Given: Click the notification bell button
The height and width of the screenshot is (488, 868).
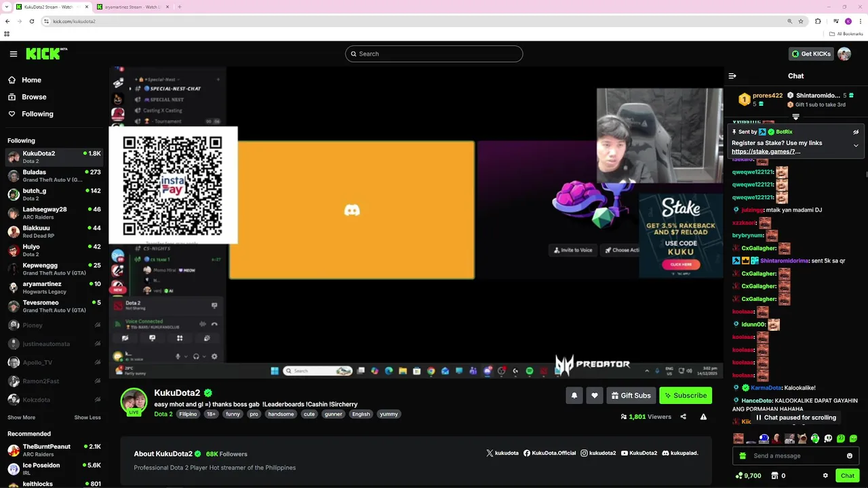Looking at the screenshot, I should tap(574, 395).
